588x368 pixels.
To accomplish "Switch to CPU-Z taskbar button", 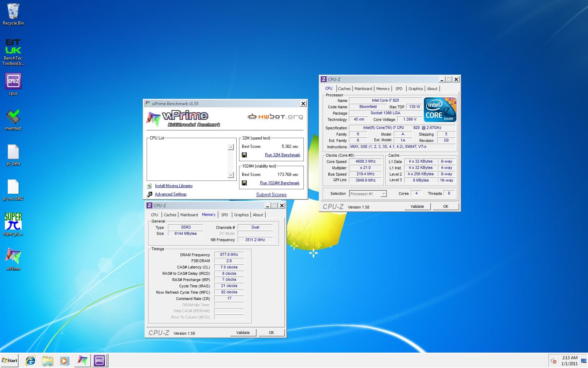I will coord(99,361).
